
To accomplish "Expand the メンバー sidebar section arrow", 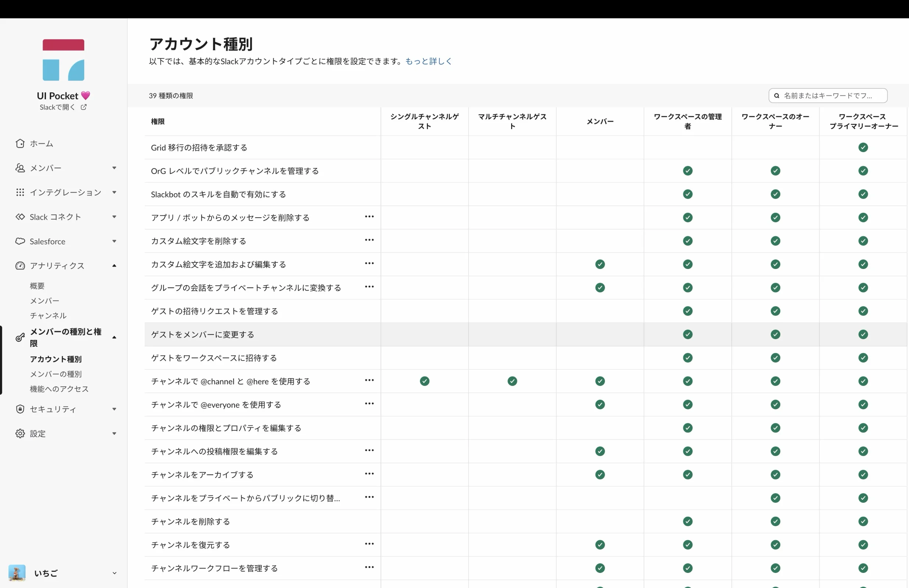I will point(114,168).
